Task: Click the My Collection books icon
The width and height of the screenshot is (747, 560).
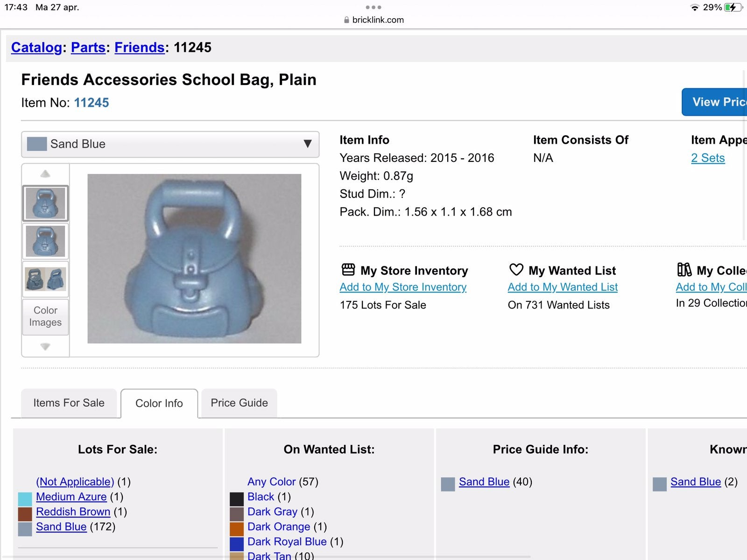Action: pos(684,270)
